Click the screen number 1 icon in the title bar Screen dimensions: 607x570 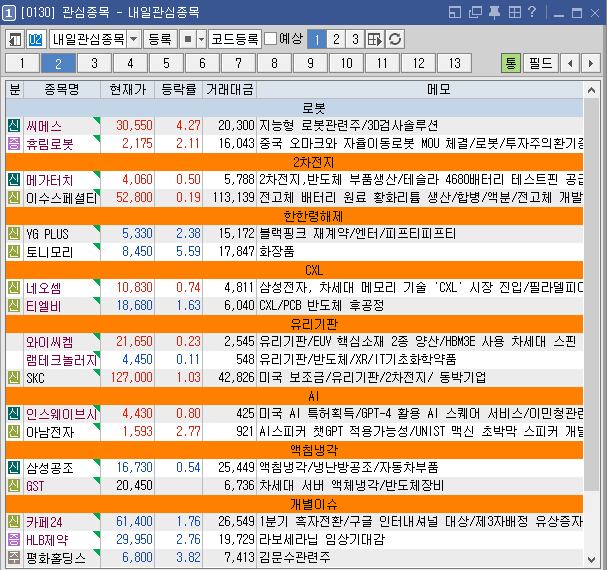click(x=9, y=13)
